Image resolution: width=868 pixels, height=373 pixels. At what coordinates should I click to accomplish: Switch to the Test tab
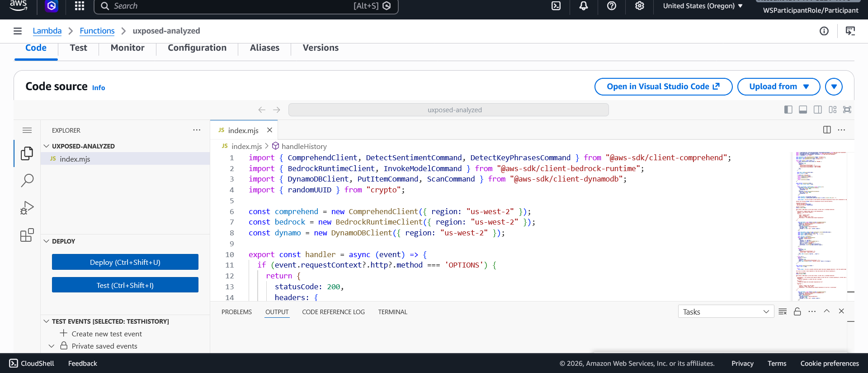tap(79, 48)
